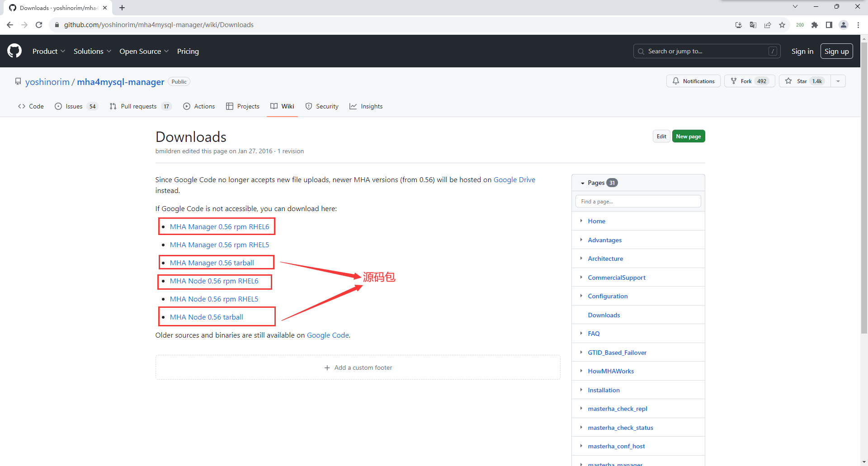The height and width of the screenshot is (466, 868).
Task: Reload the page with the refresh icon
Action: (x=39, y=25)
